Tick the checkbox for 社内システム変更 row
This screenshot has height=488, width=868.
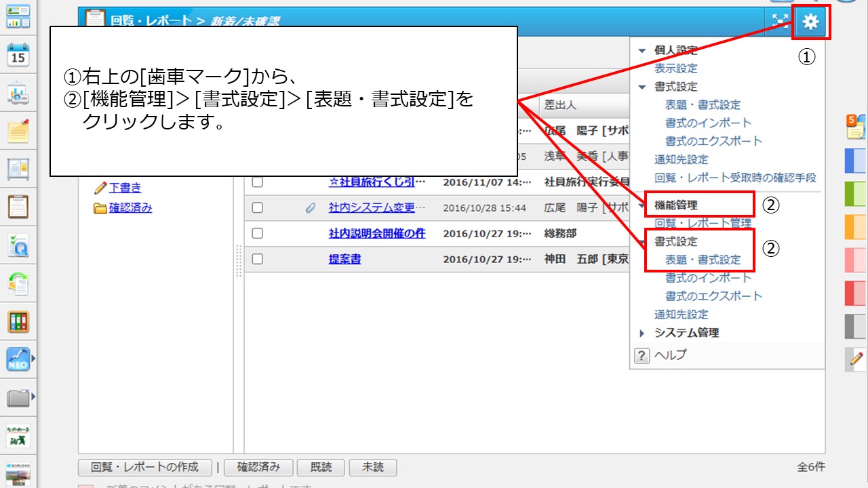coord(257,208)
